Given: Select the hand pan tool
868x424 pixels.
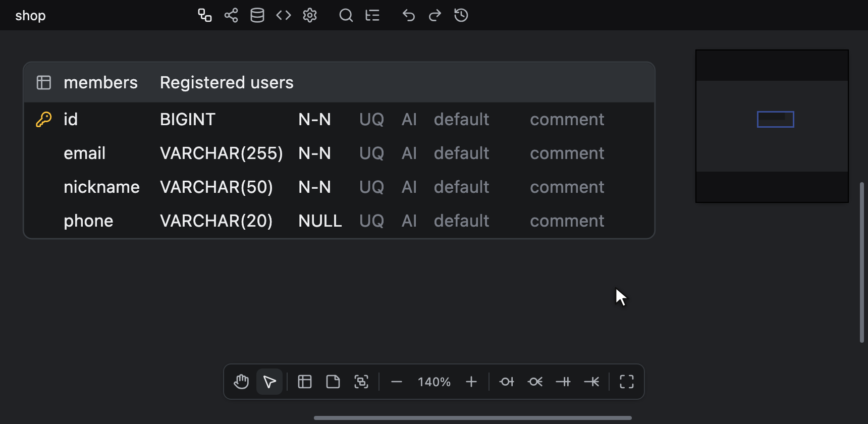Looking at the screenshot, I should pos(241,382).
